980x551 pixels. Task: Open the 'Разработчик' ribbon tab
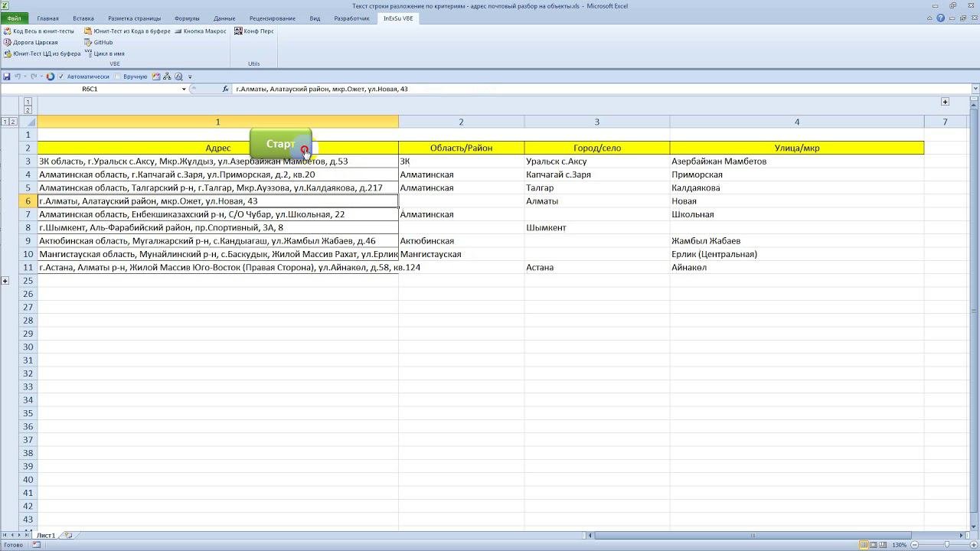(351, 18)
